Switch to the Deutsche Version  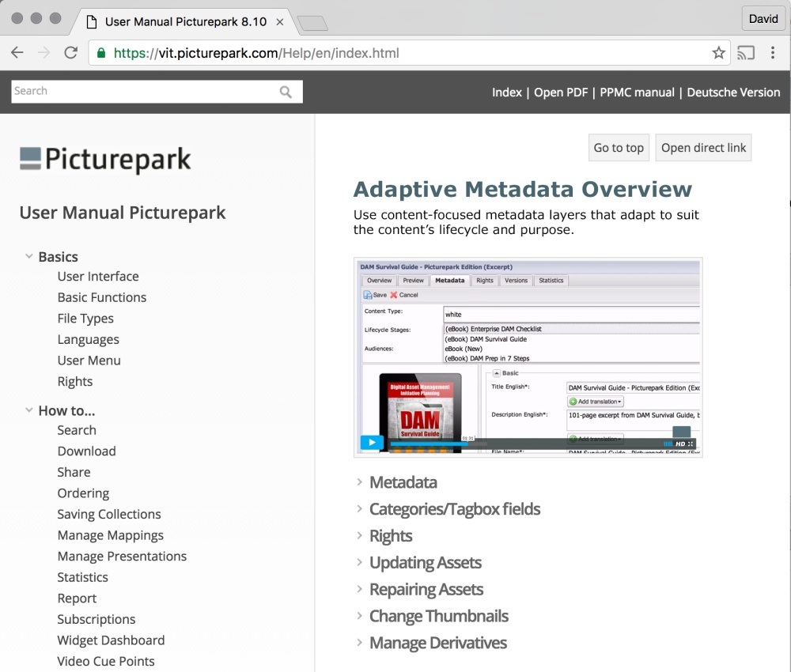tap(733, 92)
